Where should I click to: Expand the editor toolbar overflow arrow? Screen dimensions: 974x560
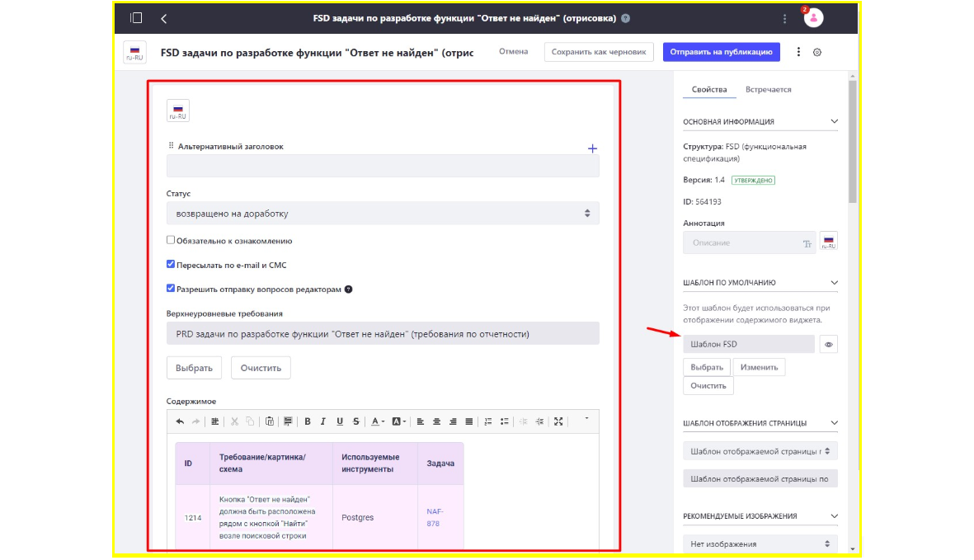[586, 418]
